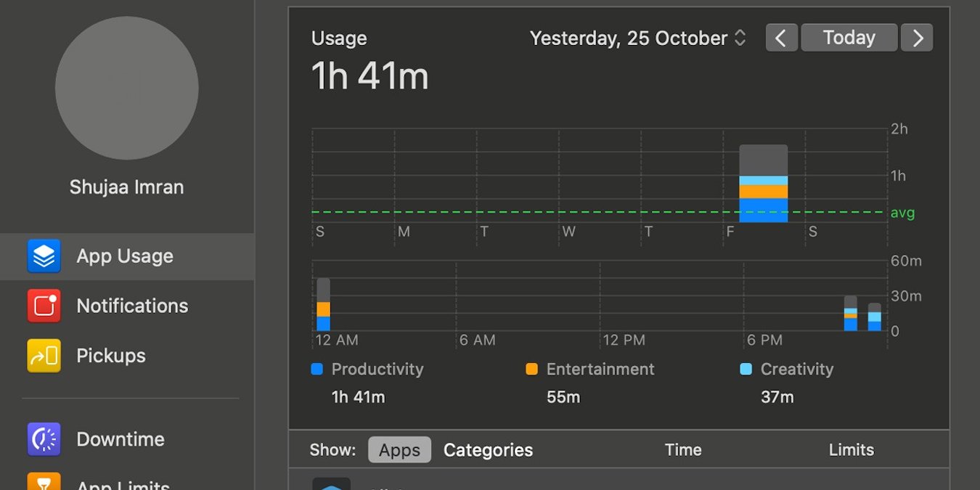Switch to the Limits tab
980x490 pixels.
852,449
